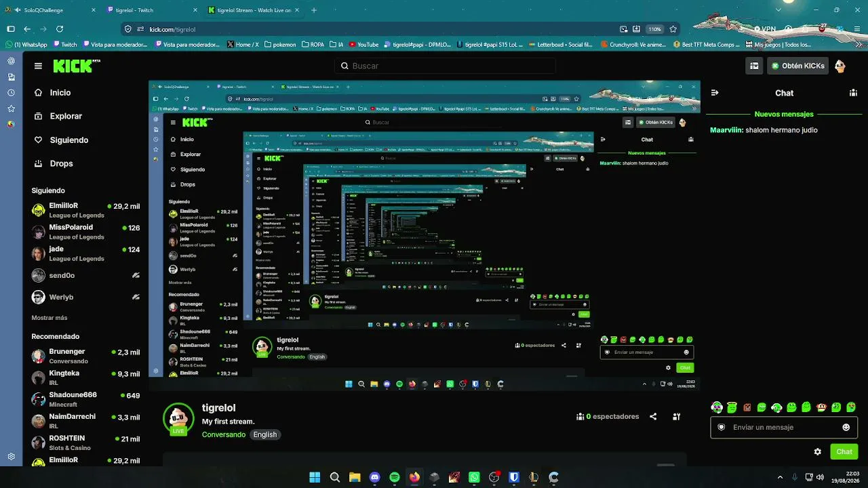
Task: Click the shield icon in the message box
Action: tap(722, 427)
